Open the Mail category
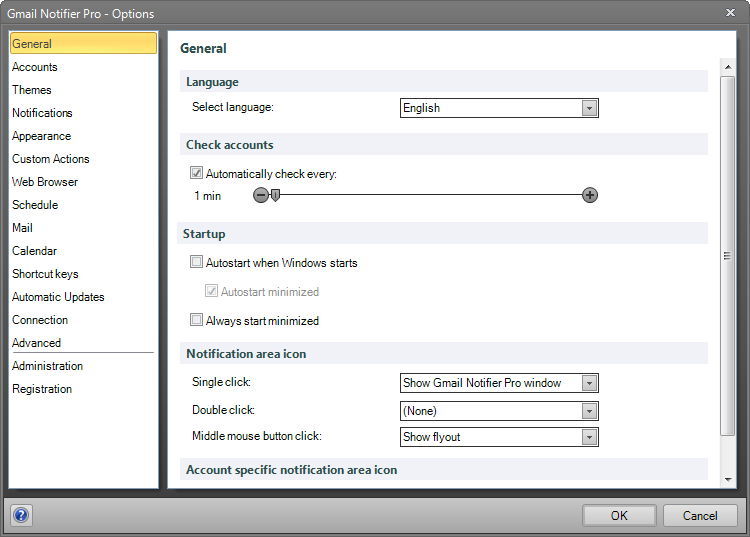Image resolution: width=750 pixels, height=537 pixels. [22, 228]
